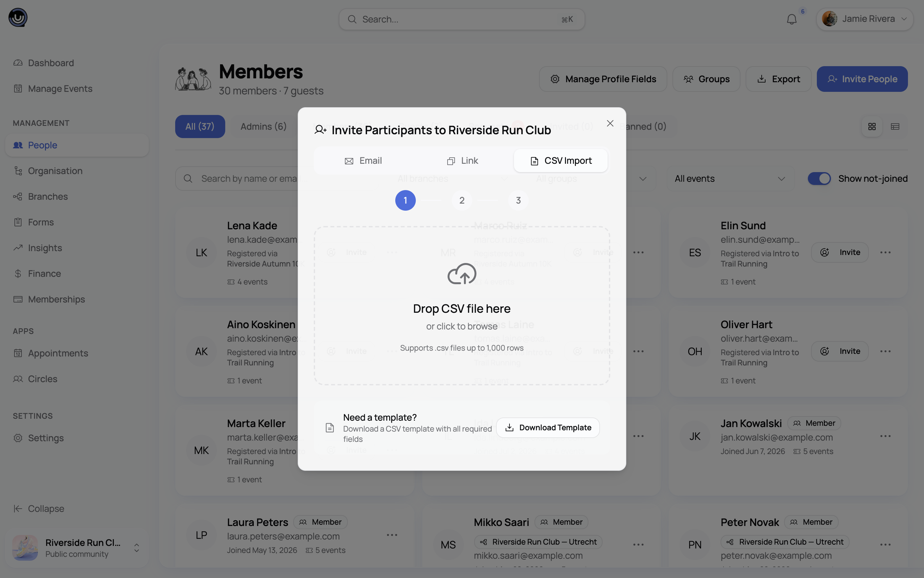The height and width of the screenshot is (578, 924).
Task: Select the Email tab in invite dialog
Action: (x=363, y=161)
